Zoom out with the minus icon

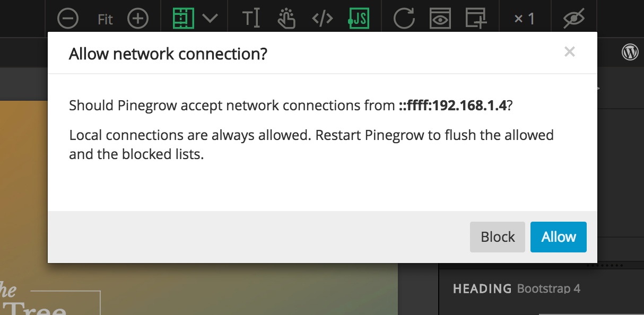(x=68, y=19)
